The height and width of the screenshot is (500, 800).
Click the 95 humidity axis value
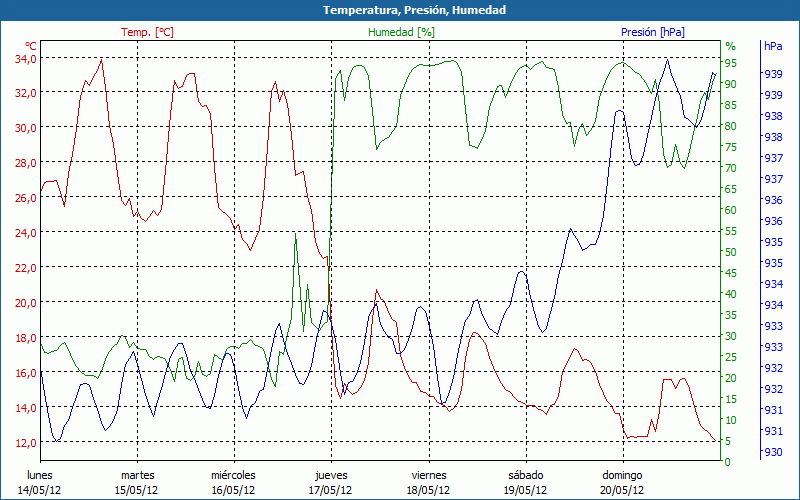[x=731, y=63]
